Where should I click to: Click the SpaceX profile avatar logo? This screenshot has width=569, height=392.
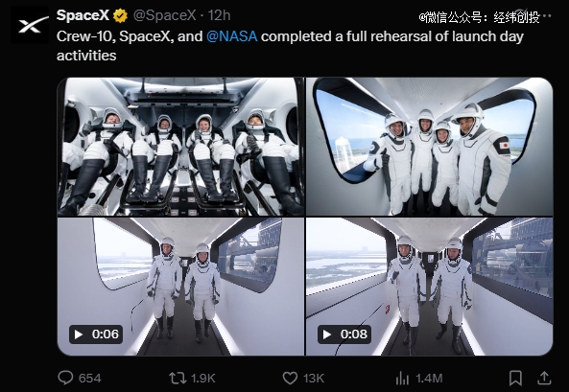pos(30,25)
